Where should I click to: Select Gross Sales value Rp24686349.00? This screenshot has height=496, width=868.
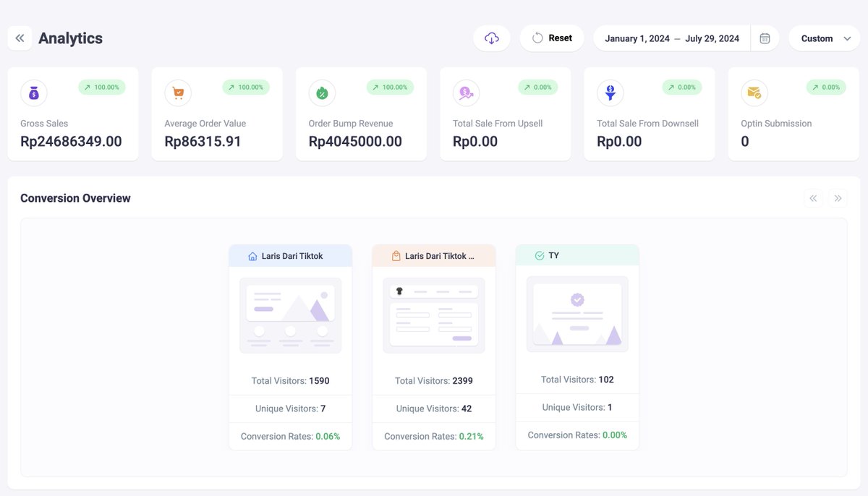tap(71, 142)
